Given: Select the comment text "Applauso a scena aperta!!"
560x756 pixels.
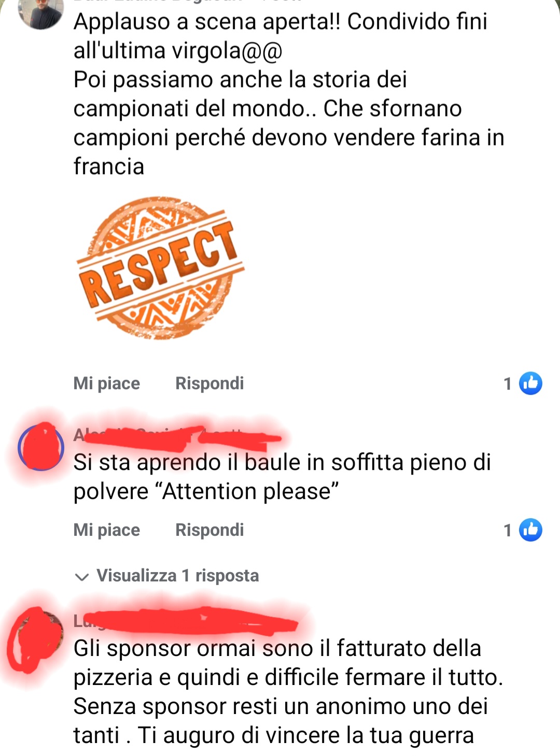Looking at the screenshot, I should [x=207, y=22].
